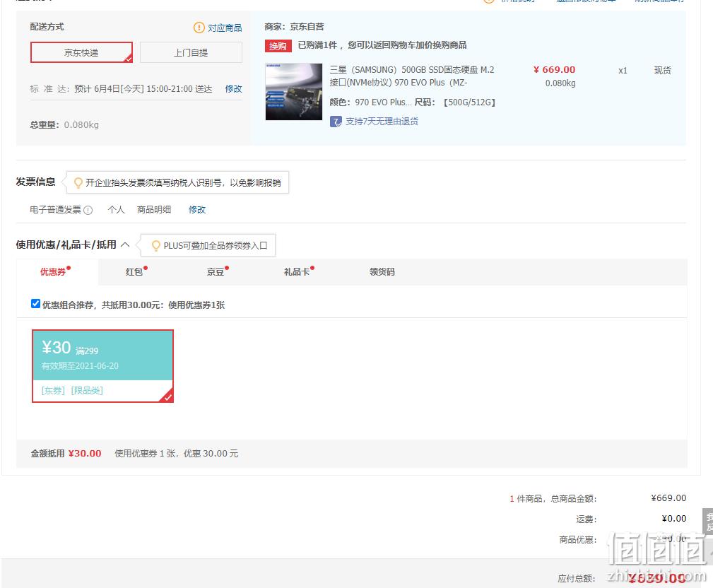
Task: Open the Samsung SSD product thumbnail
Action: coord(294,91)
